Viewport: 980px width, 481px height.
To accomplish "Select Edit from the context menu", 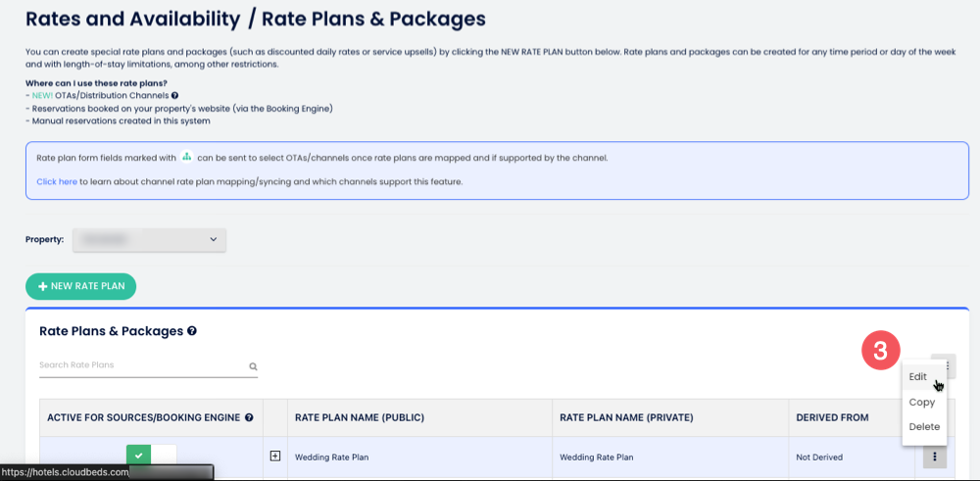I will point(918,377).
